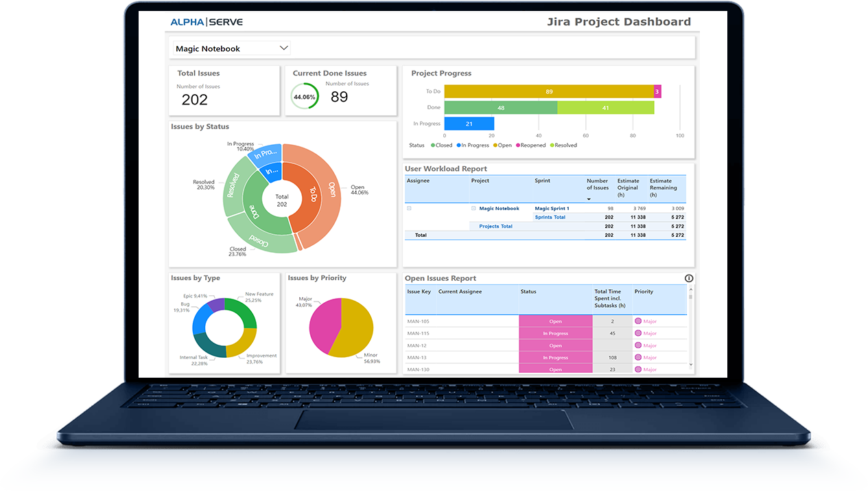Image resolution: width=868 pixels, height=491 pixels.
Task: Click the Projects Total row label
Action: [x=495, y=226]
